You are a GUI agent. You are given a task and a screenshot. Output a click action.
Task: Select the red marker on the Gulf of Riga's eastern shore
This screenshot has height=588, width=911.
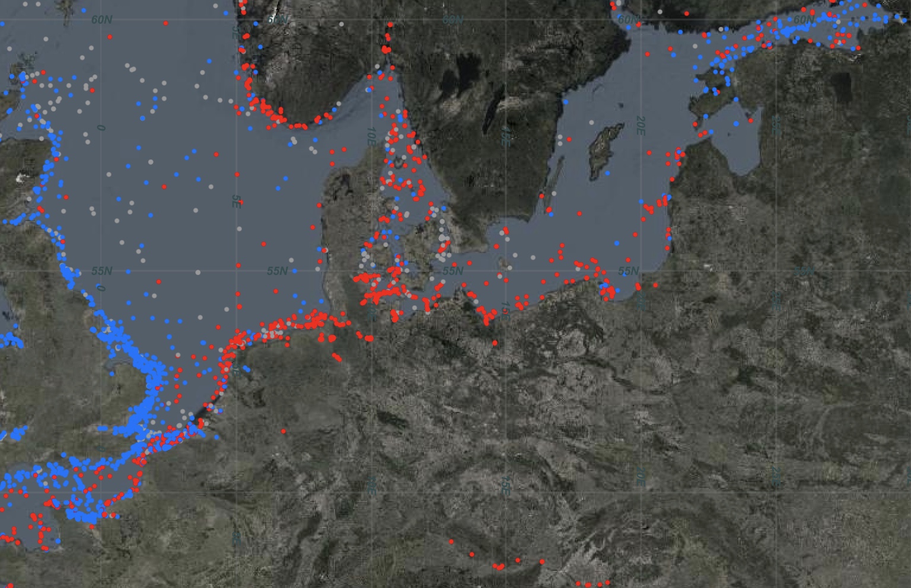(751, 121)
